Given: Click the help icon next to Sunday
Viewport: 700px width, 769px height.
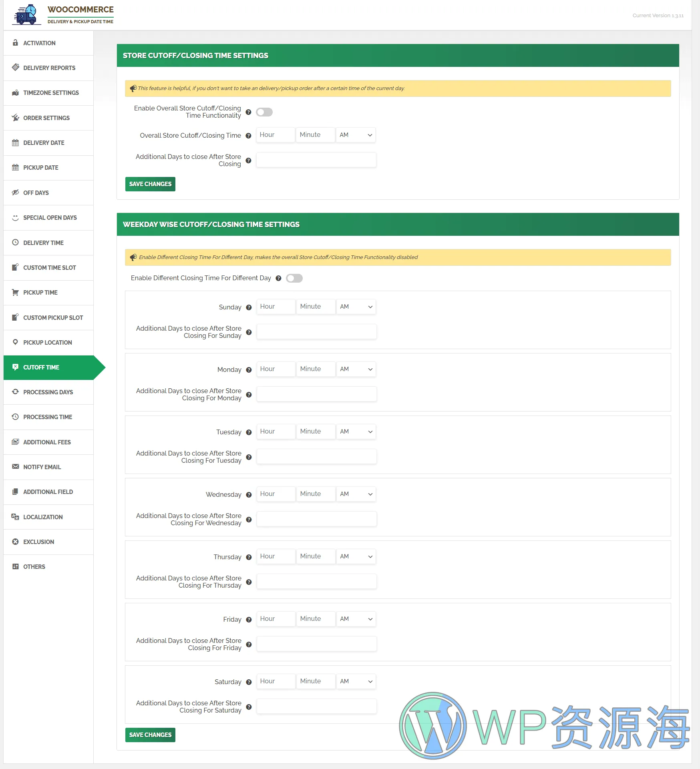Looking at the screenshot, I should [x=249, y=307].
